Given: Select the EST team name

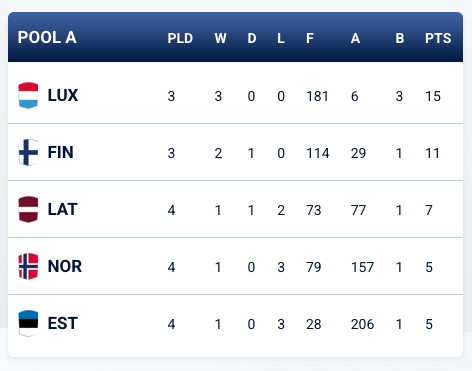Looking at the screenshot, I should [63, 324].
